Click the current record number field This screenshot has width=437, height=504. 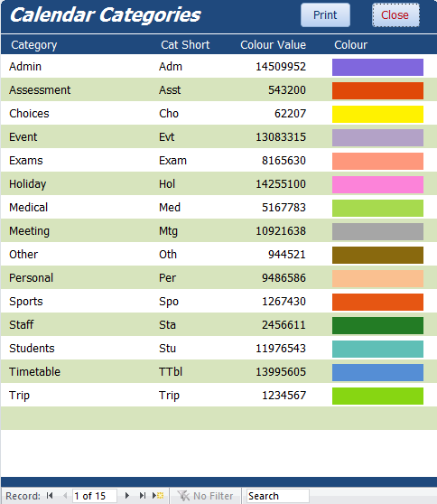[95, 496]
